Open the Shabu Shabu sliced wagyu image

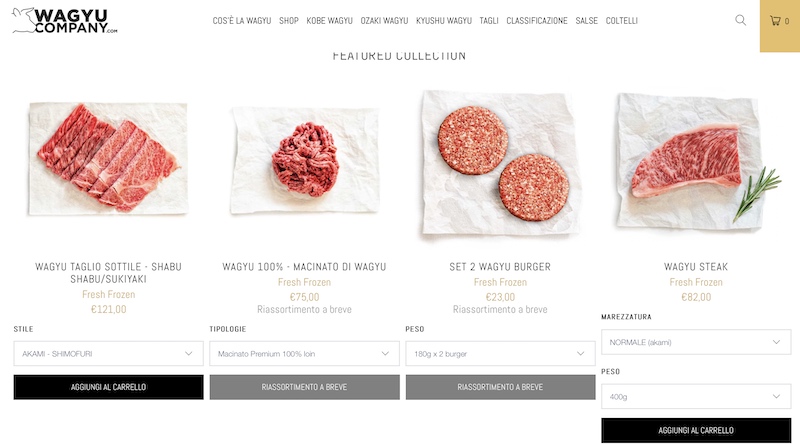tap(109, 158)
